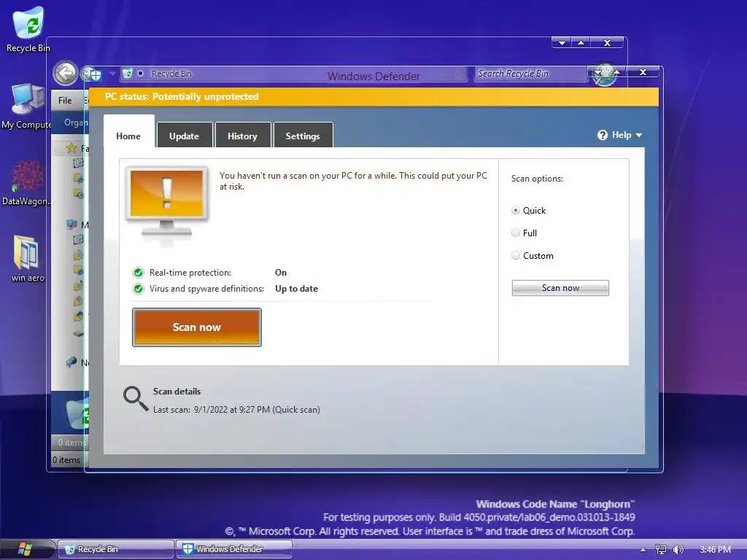Click the magnifying glass Scan details icon
Screen dimensions: 747x560
point(136,399)
